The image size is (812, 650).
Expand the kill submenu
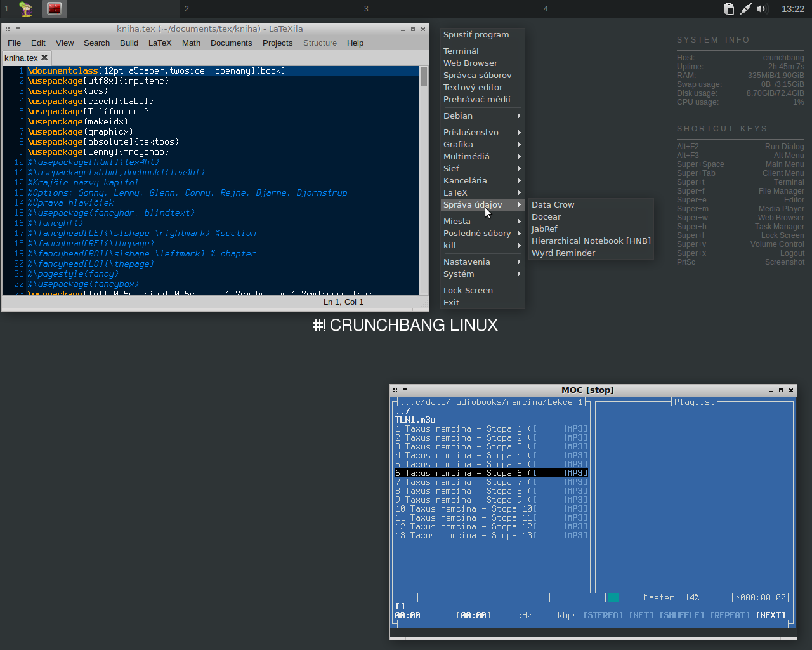(x=482, y=246)
